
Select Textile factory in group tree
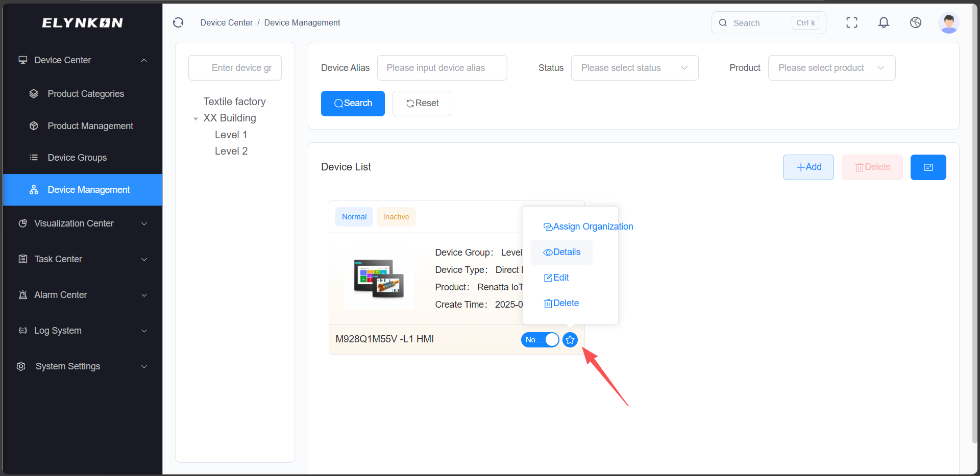(235, 102)
